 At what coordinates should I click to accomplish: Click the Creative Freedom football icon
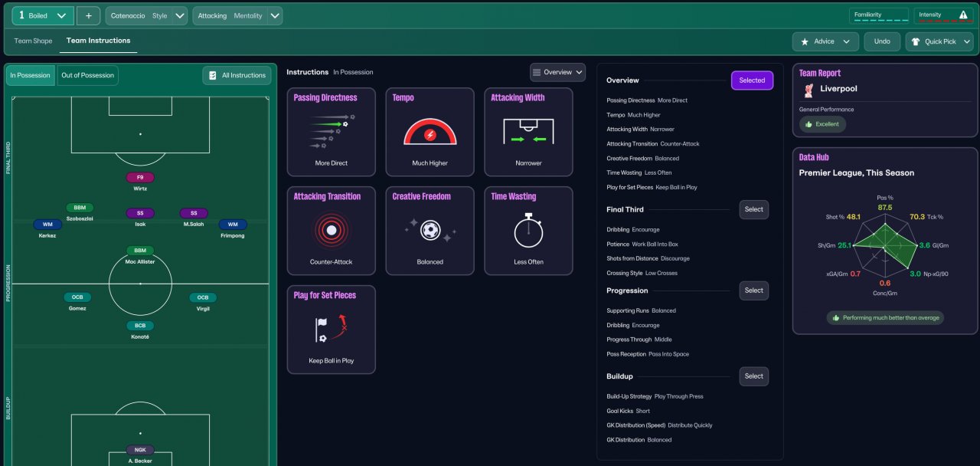pos(430,230)
